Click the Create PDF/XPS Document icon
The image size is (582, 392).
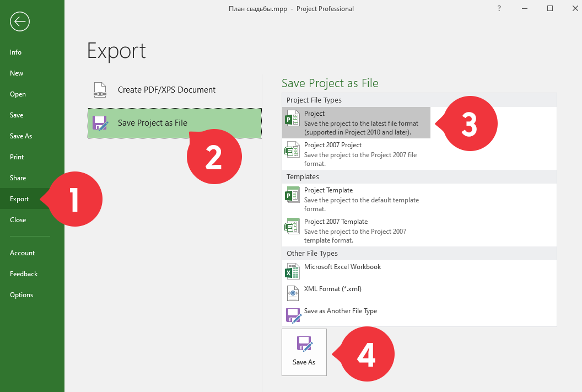[x=100, y=90]
